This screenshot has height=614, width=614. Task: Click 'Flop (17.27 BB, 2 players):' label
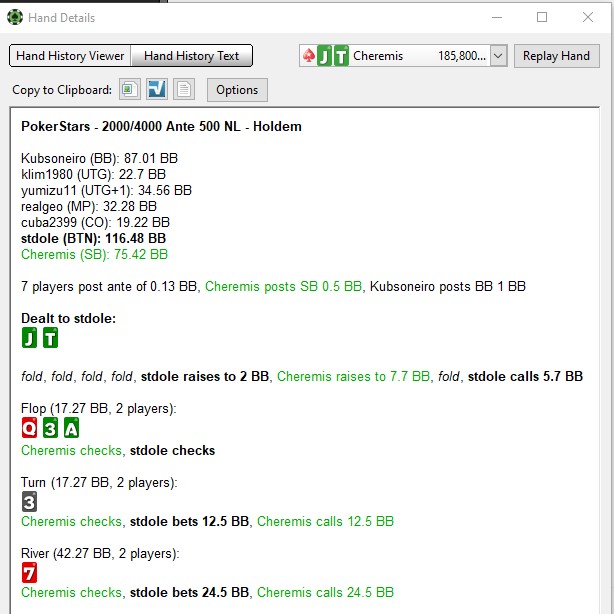[x=99, y=408]
